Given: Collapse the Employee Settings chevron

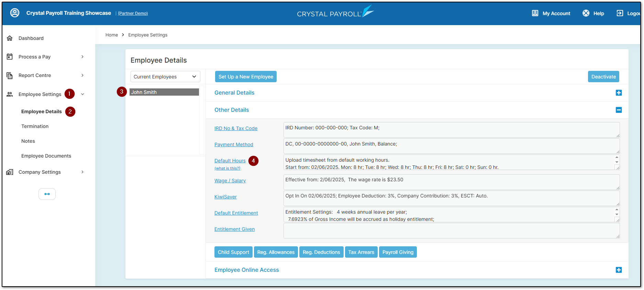Looking at the screenshot, I should (82, 94).
